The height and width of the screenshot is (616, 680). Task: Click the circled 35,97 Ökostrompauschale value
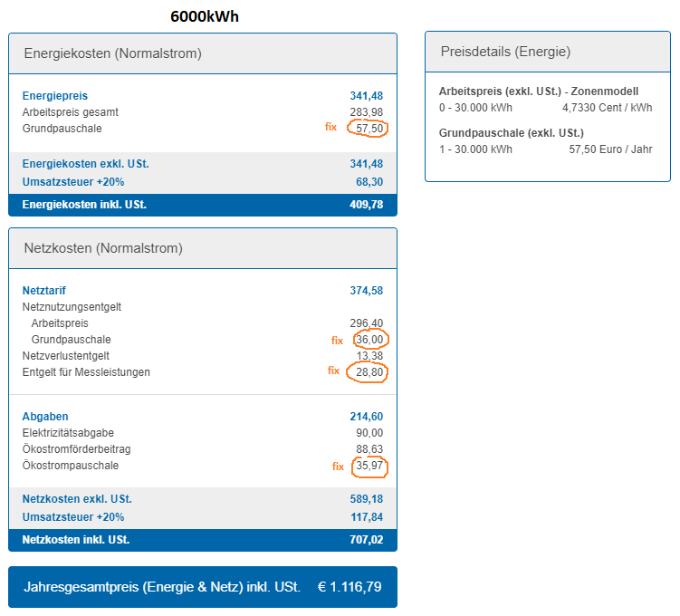369,467
